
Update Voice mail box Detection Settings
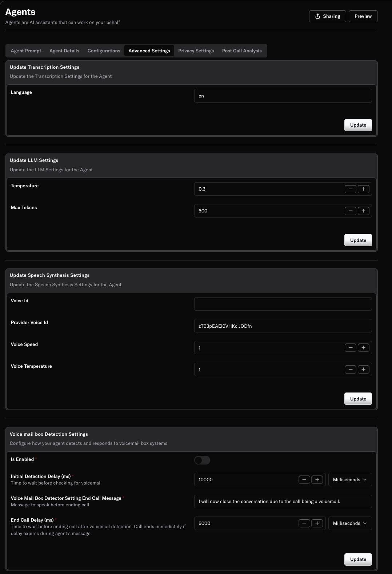(x=358, y=559)
